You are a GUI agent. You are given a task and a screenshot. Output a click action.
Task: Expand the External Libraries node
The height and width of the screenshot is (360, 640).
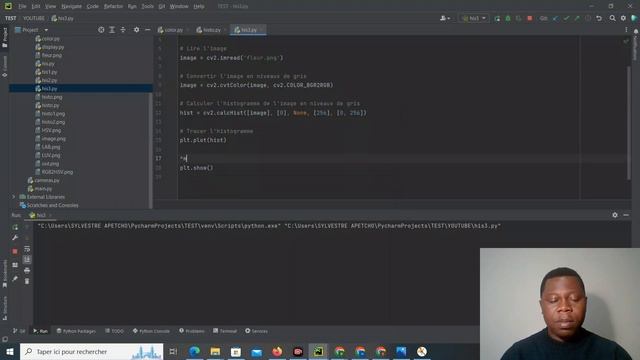pyautogui.click(x=13, y=197)
